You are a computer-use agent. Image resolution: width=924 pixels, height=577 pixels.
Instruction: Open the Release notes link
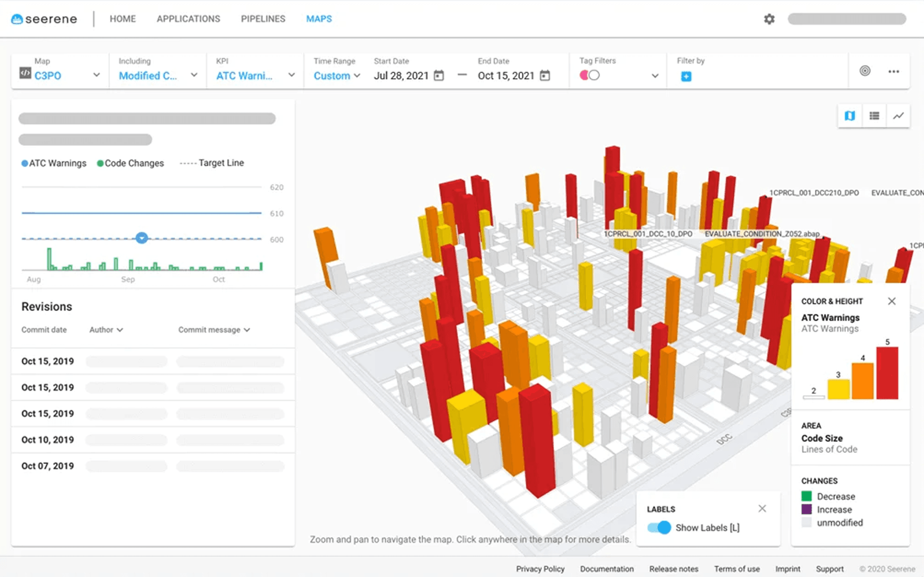673,569
